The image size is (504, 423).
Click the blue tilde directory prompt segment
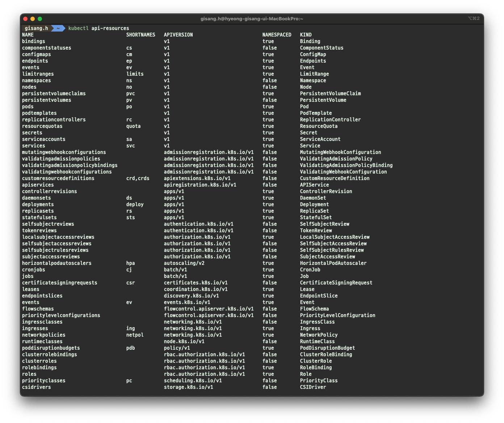point(58,28)
